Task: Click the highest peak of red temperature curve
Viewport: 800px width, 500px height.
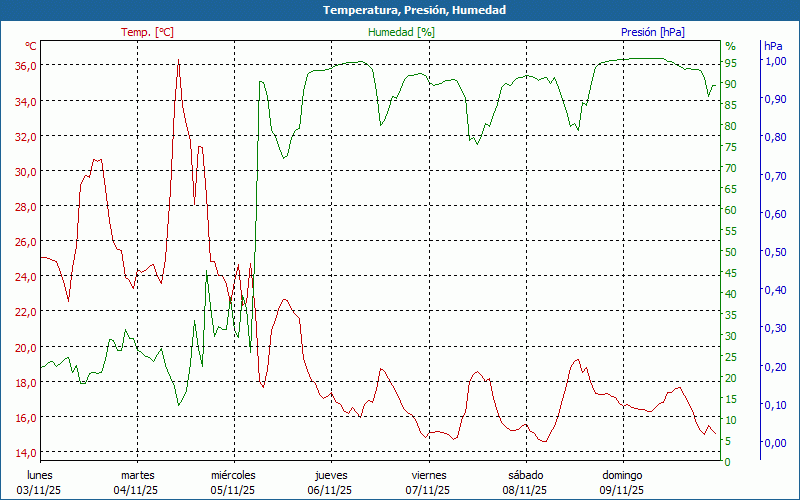Action: coord(178,60)
